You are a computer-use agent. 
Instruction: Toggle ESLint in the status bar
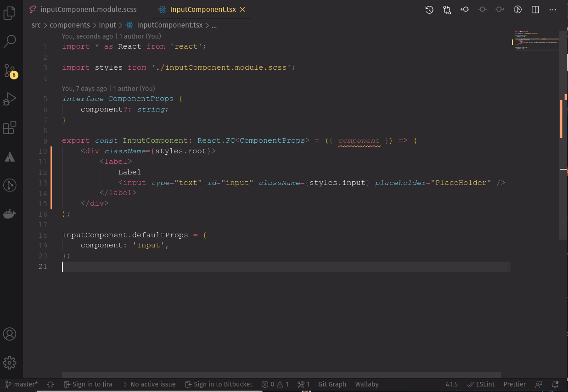tap(481, 384)
